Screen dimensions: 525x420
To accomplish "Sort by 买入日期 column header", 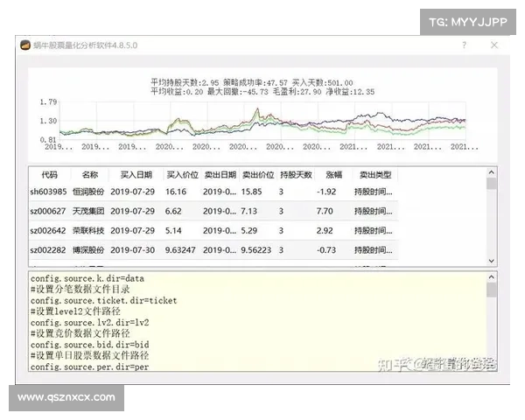I will tap(136, 174).
